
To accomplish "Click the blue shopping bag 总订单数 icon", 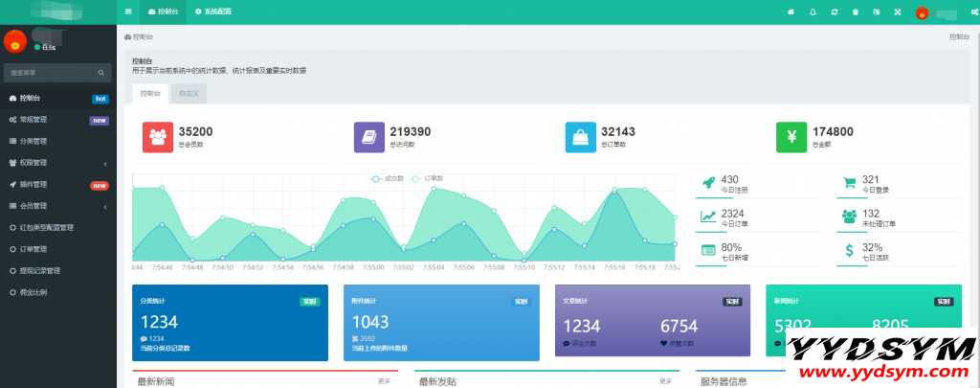I will tap(580, 138).
